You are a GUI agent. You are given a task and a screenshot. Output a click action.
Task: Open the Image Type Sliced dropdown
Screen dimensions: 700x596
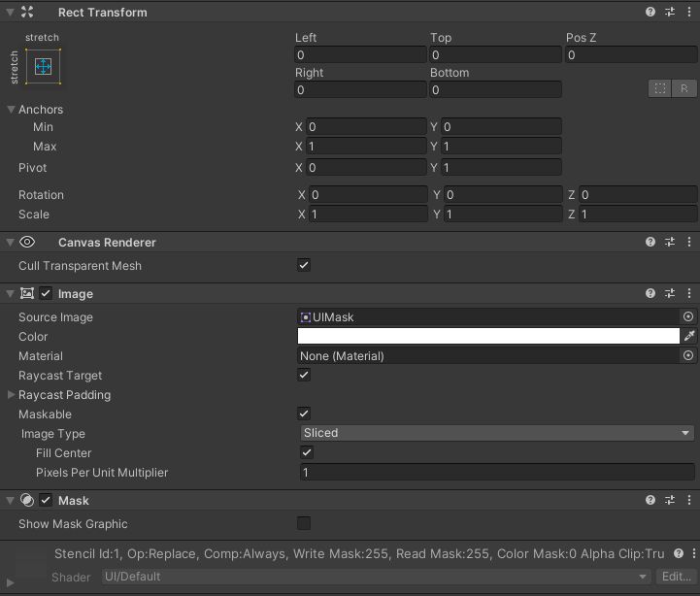click(x=497, y=433)
